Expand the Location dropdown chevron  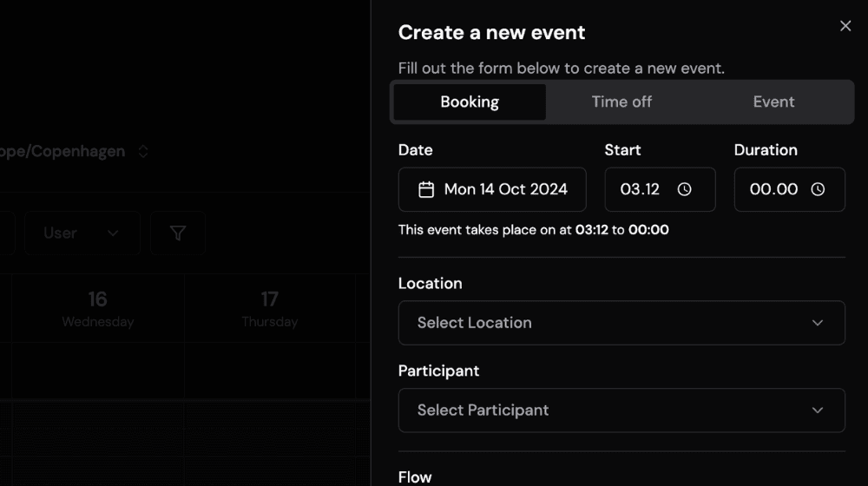pos(818,323)
